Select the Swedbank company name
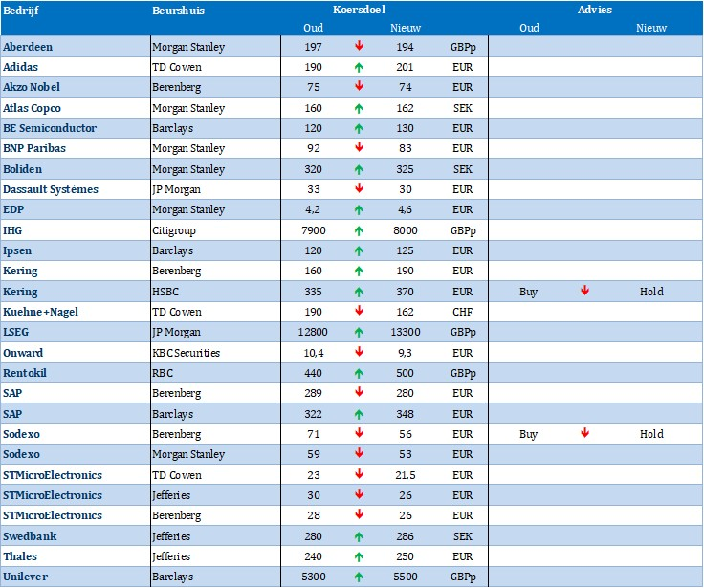Viewport: 704px width, 588px height. [x=30, y=536]
